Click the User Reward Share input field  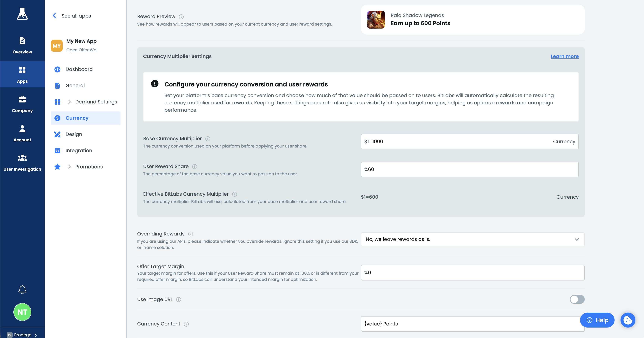[x=469, y=169]
